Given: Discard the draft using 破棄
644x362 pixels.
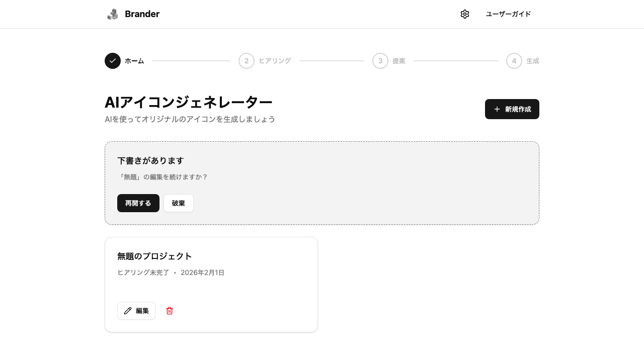Looking at the screenshot, I should pos(179,203).
